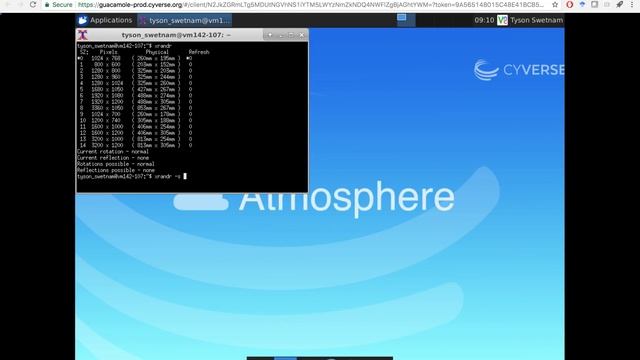The width and height of the screenshot is (640, 360).
Task: Minimize the terminal window
Action: tap(280, 35)
